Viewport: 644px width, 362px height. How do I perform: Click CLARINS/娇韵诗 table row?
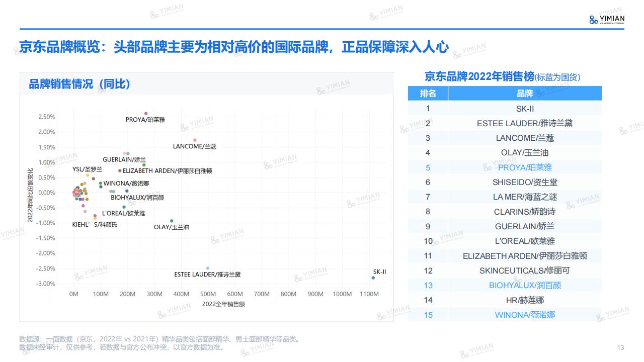coord(505,212)
